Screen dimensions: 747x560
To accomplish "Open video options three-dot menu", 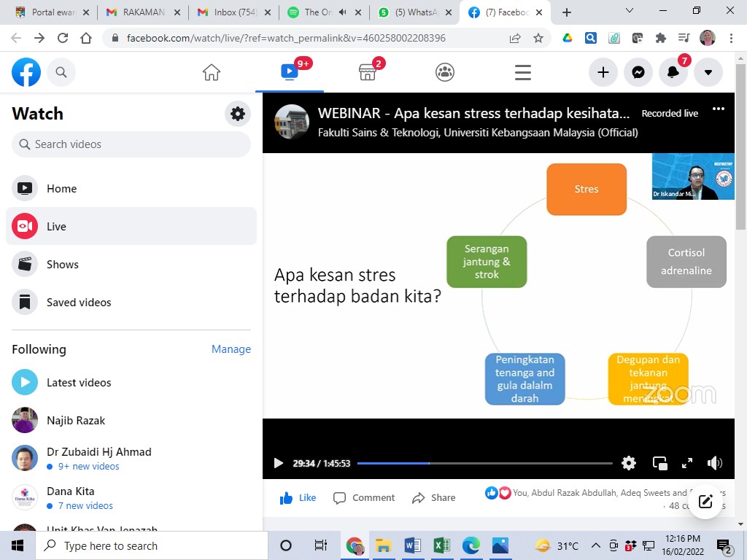I will [719, 109].
